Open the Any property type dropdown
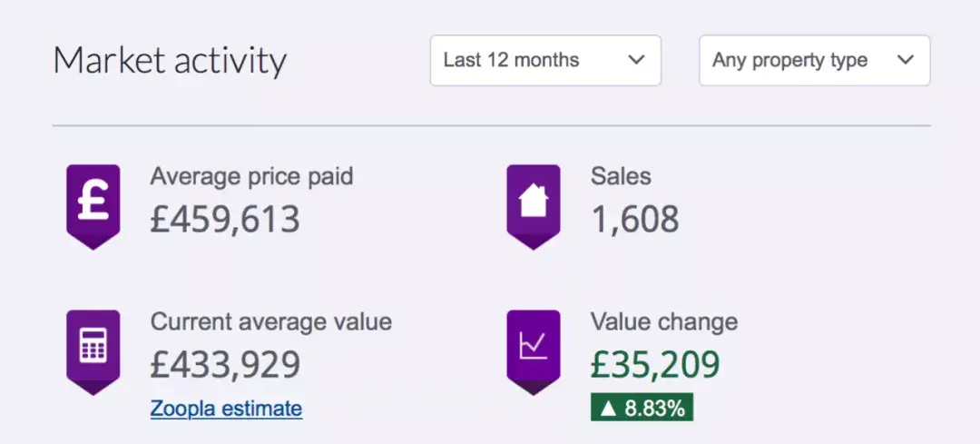The height and width of the screenshot is (444, 980). click(x=814, y=61)
